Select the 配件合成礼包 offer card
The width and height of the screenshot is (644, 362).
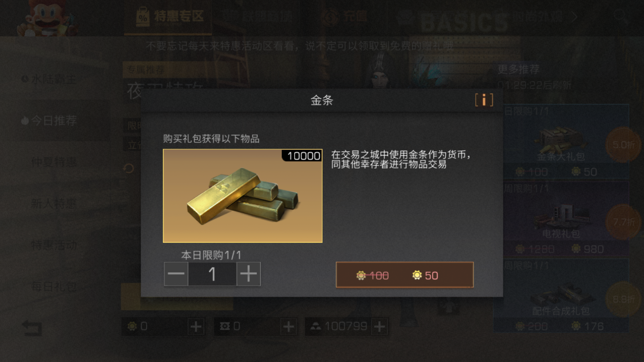point(561,296)
